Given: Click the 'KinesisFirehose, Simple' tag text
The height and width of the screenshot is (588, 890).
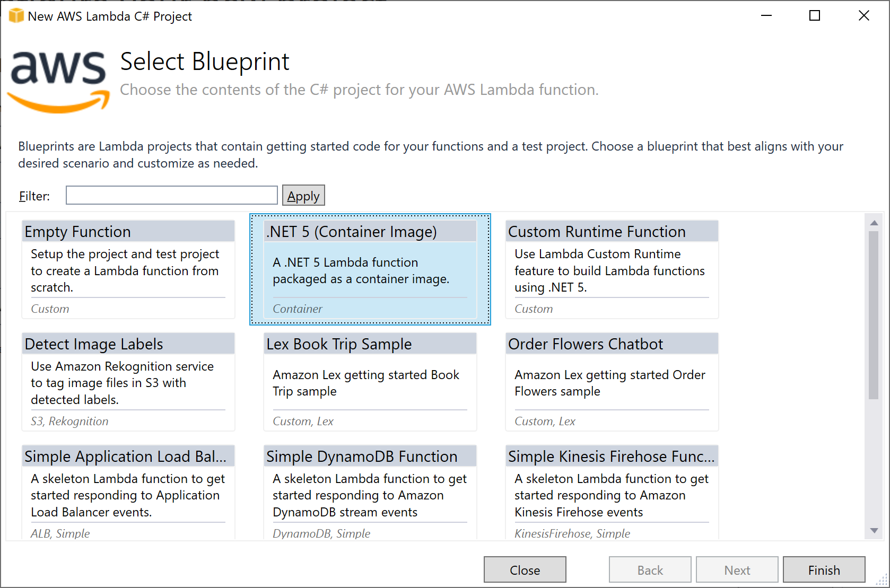Looking at the screenshot, I should point(572,533).
